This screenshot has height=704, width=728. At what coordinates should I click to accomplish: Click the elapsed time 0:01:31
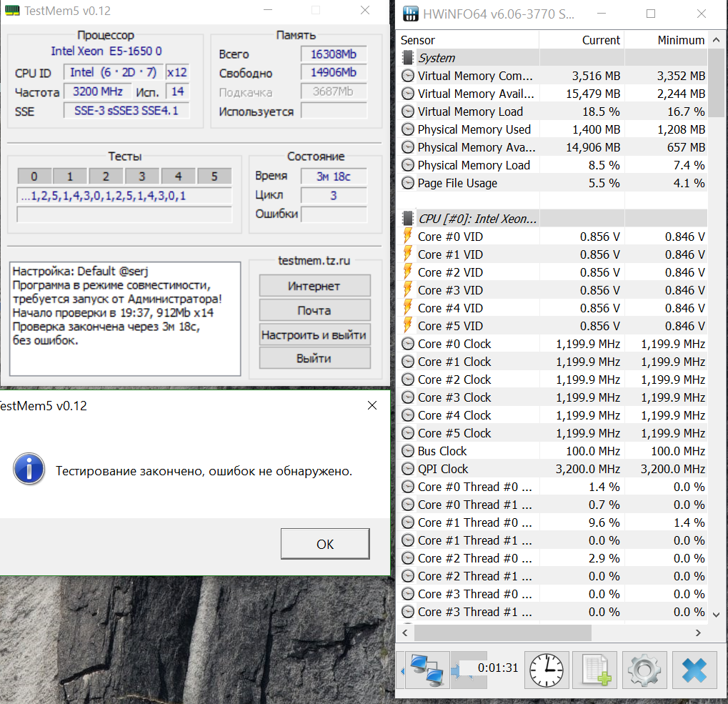(498, 668)
